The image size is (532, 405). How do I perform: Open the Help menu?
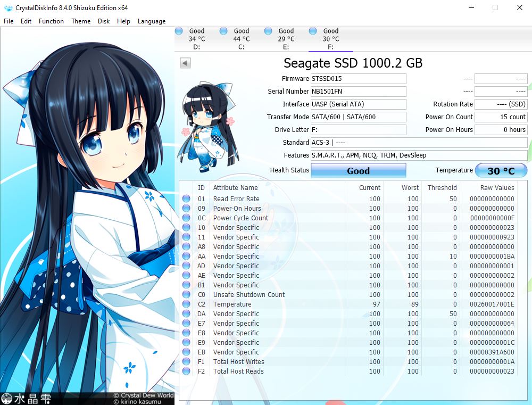pyautogui.click(x=123, y=21)
